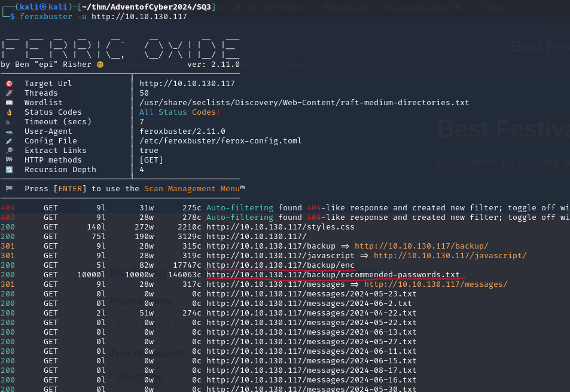The width and height of the screenshot is (570, 392).
Task: Open messages/2024-08-17.txt URL
Action: click(x=312, y=370)
